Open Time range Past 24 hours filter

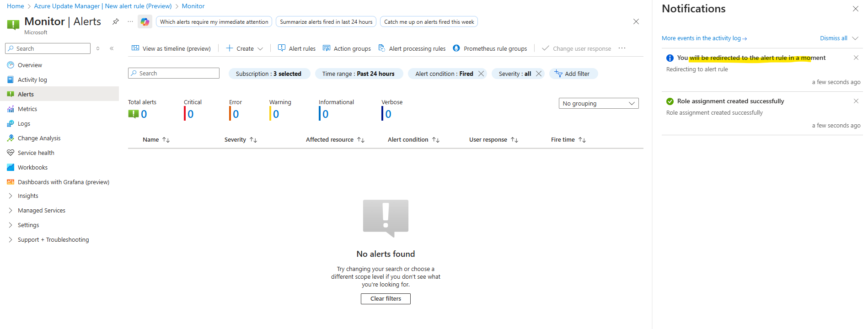click(359, 74)
